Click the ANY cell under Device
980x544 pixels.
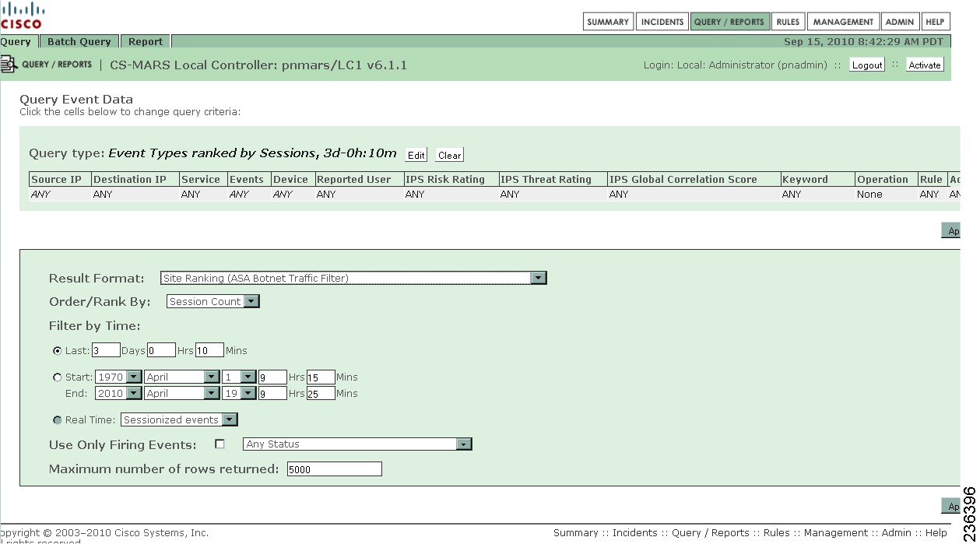point(293,195)
